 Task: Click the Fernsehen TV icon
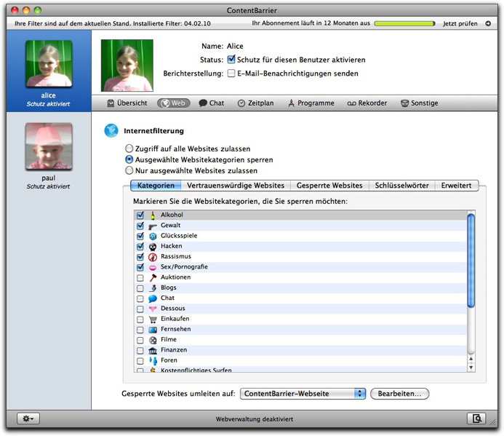[x=153, y=330]
